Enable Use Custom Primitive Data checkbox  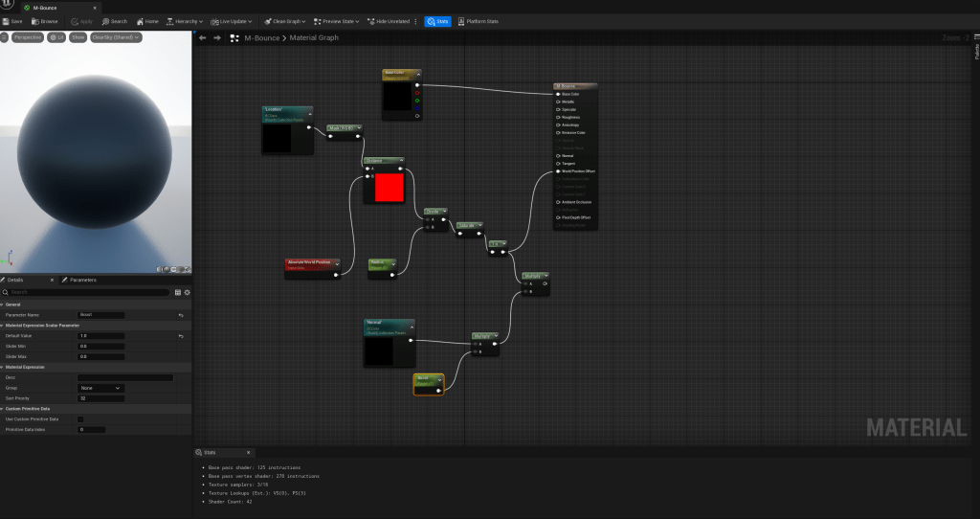point(80,419)
